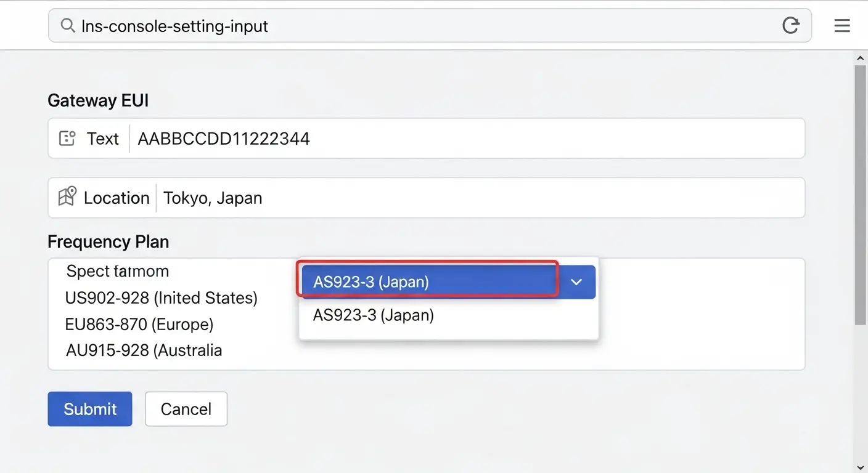Click the first item in the Frequency Plan list
Screen dimensions: 868x473
(117, 272)
